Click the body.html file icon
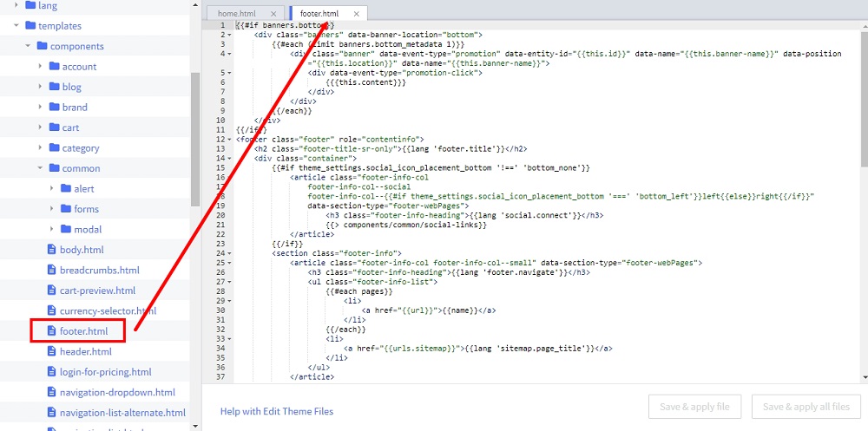Image resolution: width=868 pixels, height=431 pixels. [52, 250]
